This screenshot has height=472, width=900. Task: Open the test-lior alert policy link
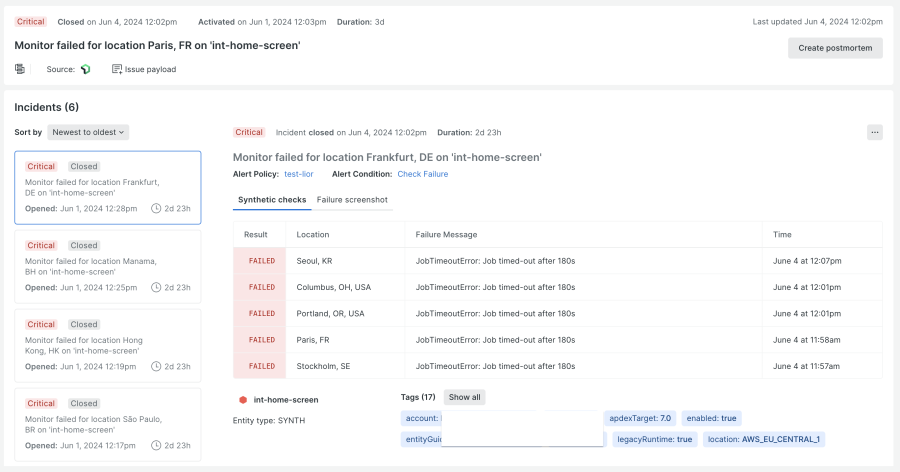(299, 174)
